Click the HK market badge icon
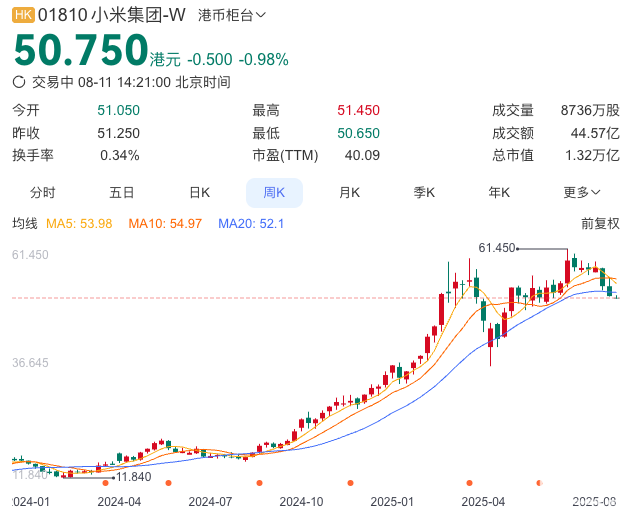This screenshot has width=630, height=517. click(23, 15)
